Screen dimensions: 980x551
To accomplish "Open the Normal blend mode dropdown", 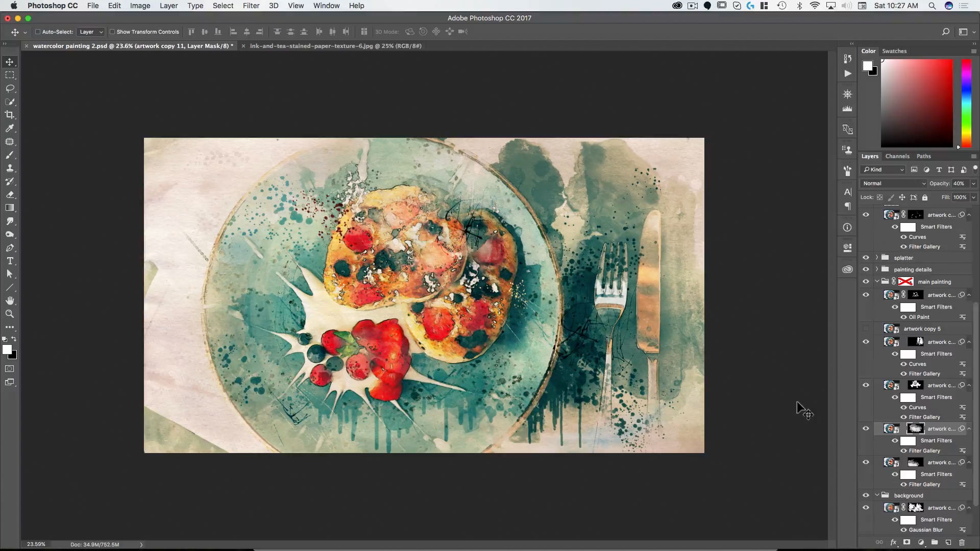I will (x=893, y=183).
